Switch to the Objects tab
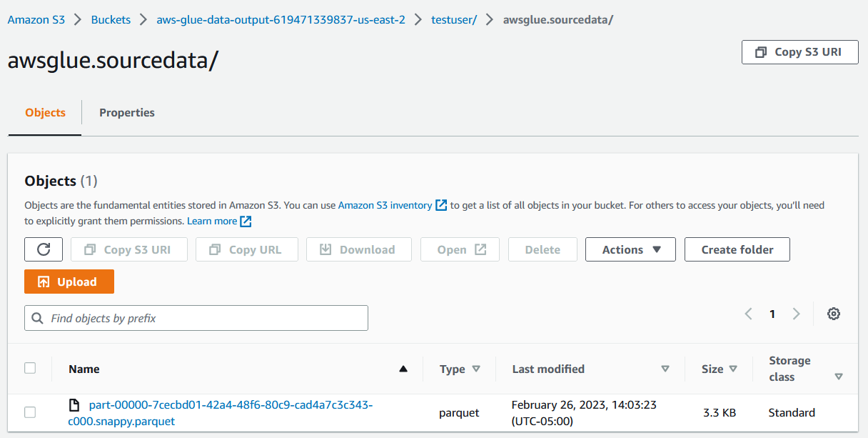 pyautogui.click(x=45, y=113)
